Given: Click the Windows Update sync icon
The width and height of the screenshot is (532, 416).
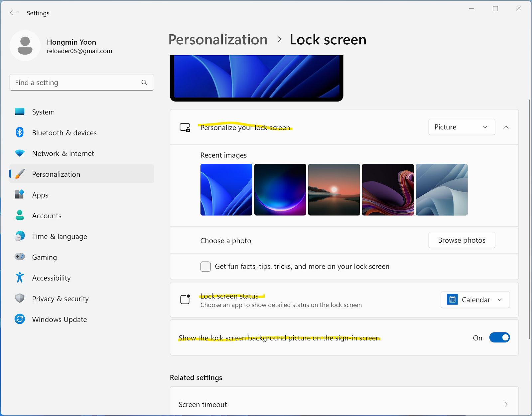Looking at the screenshot, I should tap(20, 319).
